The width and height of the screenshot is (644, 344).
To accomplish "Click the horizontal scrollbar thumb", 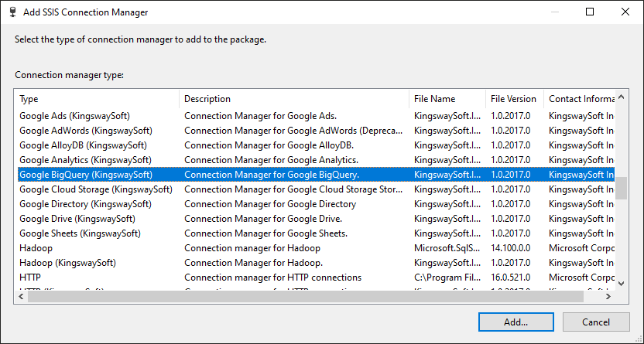I will click(x=306, y=296).
